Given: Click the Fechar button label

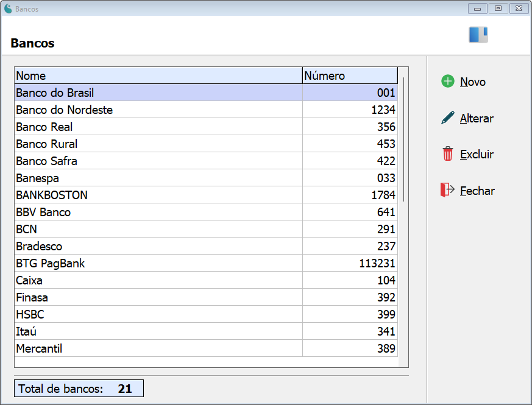Looking at the screenshot, I should [x=477, y=191].
